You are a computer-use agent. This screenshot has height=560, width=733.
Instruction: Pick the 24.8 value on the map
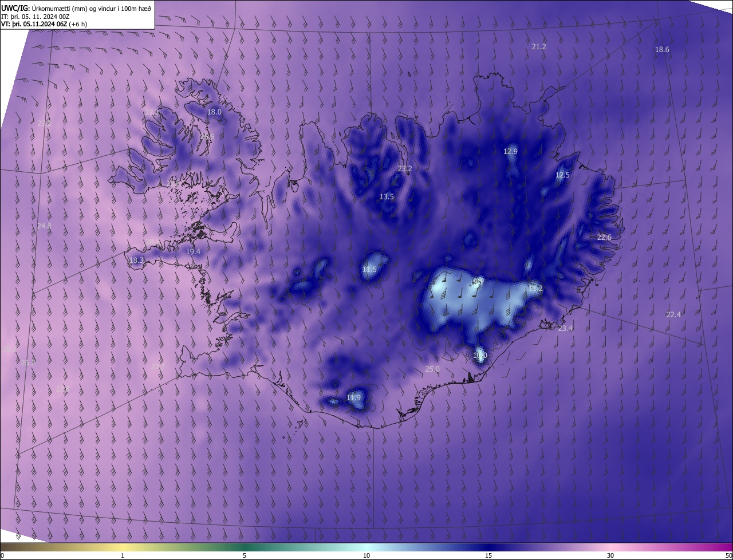[44, 226]
